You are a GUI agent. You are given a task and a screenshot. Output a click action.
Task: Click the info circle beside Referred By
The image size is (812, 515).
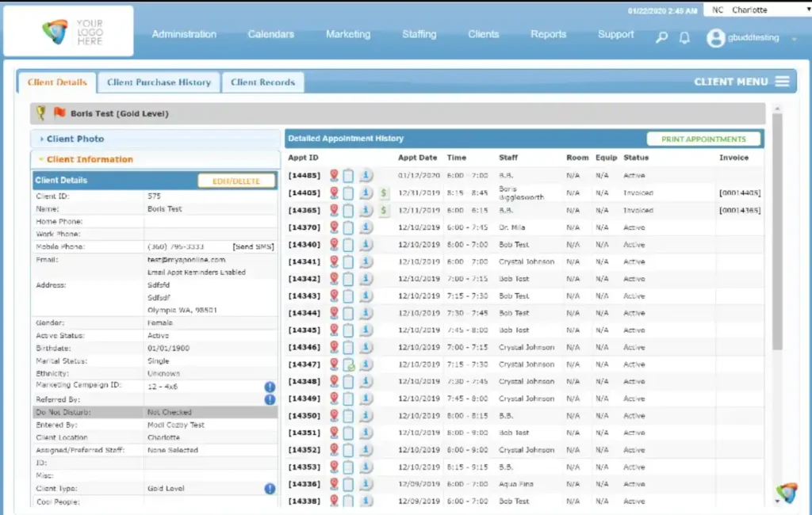(270, 399)
